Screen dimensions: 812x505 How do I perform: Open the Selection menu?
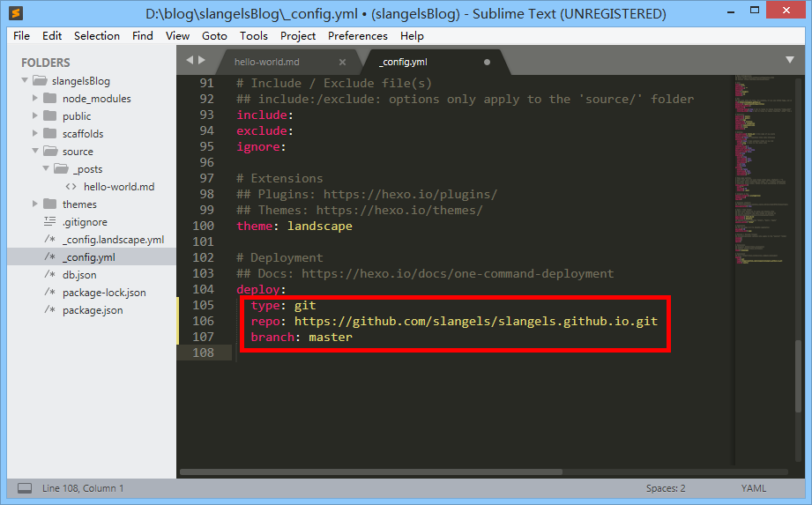pyautogui.click(x=97, y=36)
